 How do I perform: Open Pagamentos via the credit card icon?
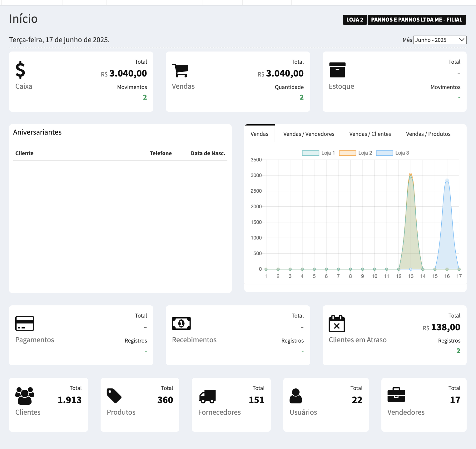25,323
